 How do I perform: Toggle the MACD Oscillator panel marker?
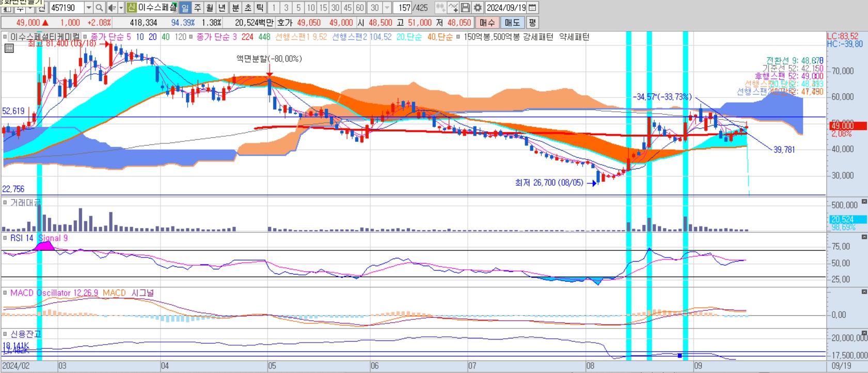coord(5,293)
